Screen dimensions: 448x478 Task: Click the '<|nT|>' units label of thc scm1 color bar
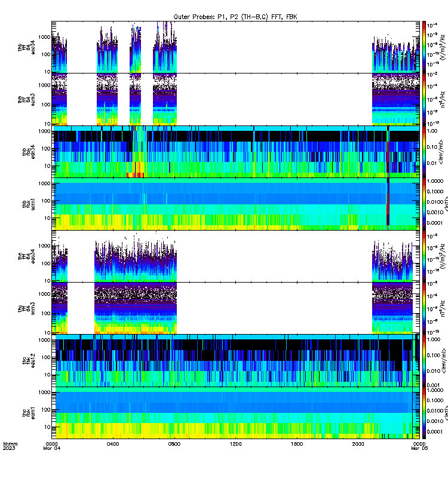(x=446, y=413)
